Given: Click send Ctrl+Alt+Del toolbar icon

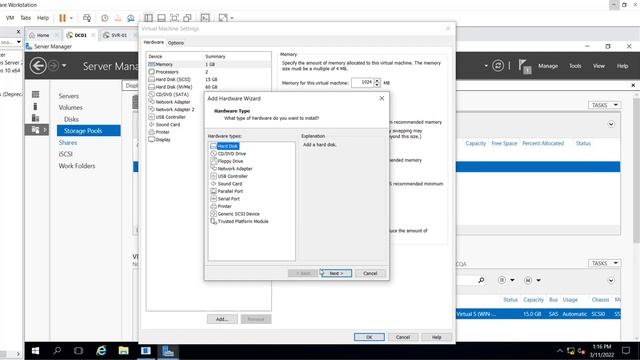Looking at the screenshot, I should tap(87, 18).
